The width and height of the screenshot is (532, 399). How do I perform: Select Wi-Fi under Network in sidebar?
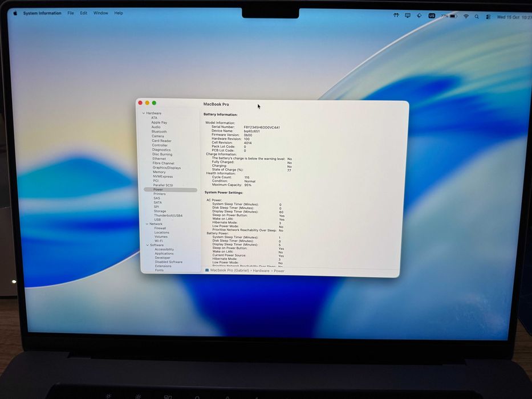(x=159, y=241)
